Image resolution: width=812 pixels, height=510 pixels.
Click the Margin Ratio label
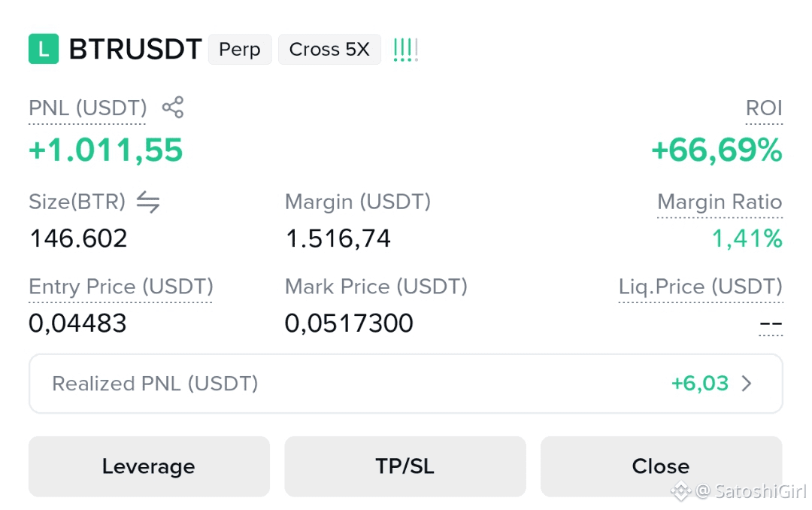pyautogui.click(x=720, y=202)
